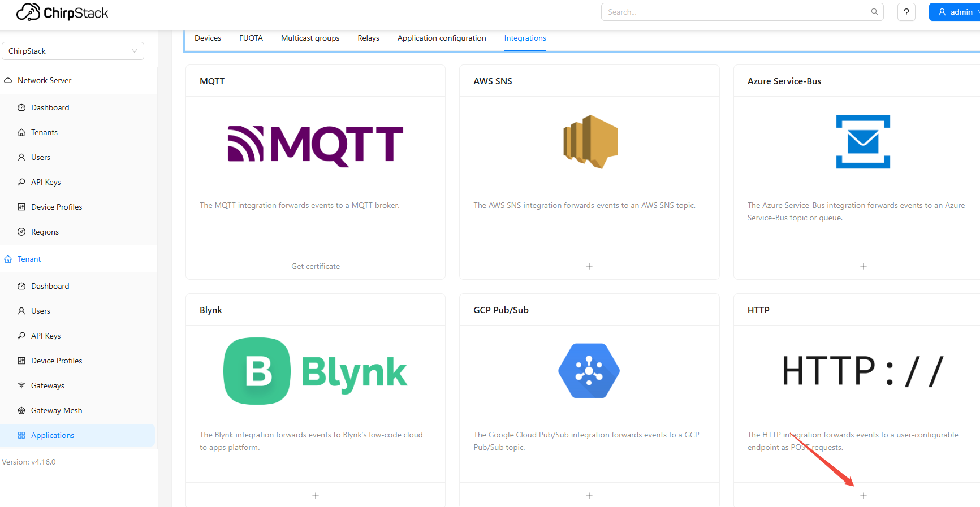Go to Gateway Mesh in sidebar
Viewport: 980px width, 507px height.
click(x=57, y=410)
